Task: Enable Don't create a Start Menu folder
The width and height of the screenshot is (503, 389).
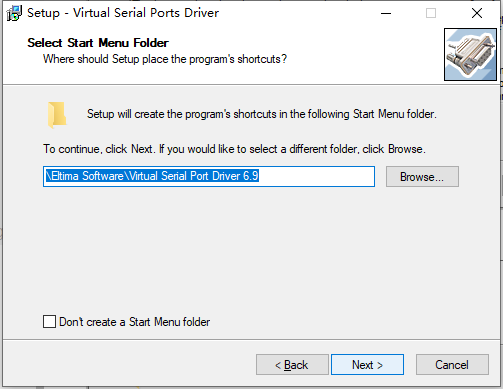Action: click(49, 322)
